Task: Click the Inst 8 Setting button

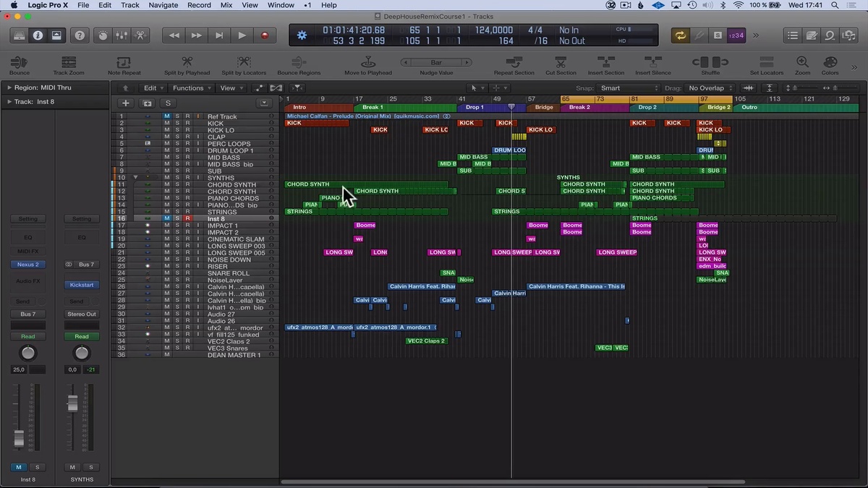Action: (27, 219)
